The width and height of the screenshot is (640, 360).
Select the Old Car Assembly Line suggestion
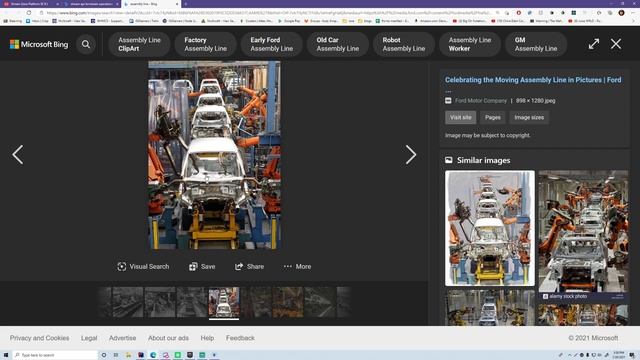point(338,44)
